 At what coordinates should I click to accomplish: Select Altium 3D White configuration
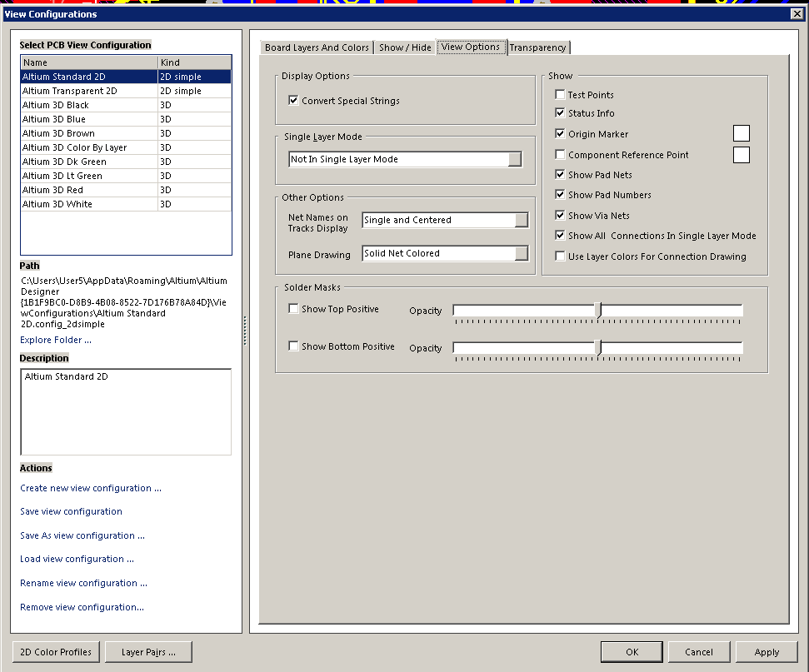(x=126, y=204)
